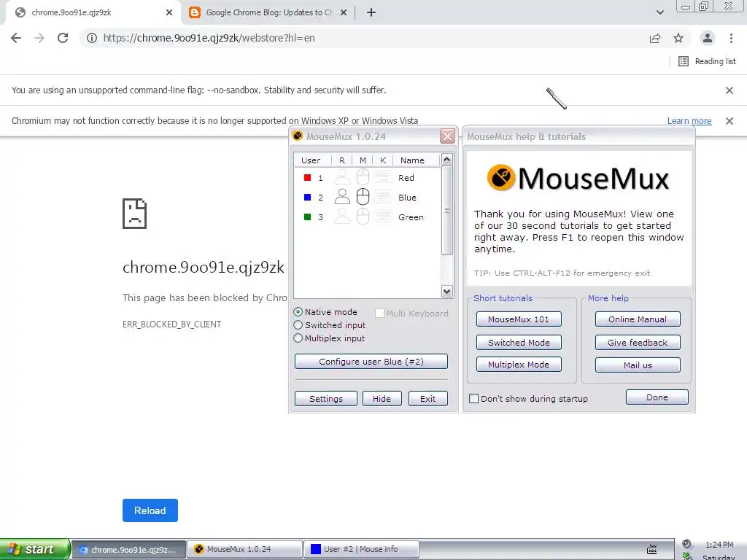Dismiss the Windows XP unsupported warning

click(729, 121)
